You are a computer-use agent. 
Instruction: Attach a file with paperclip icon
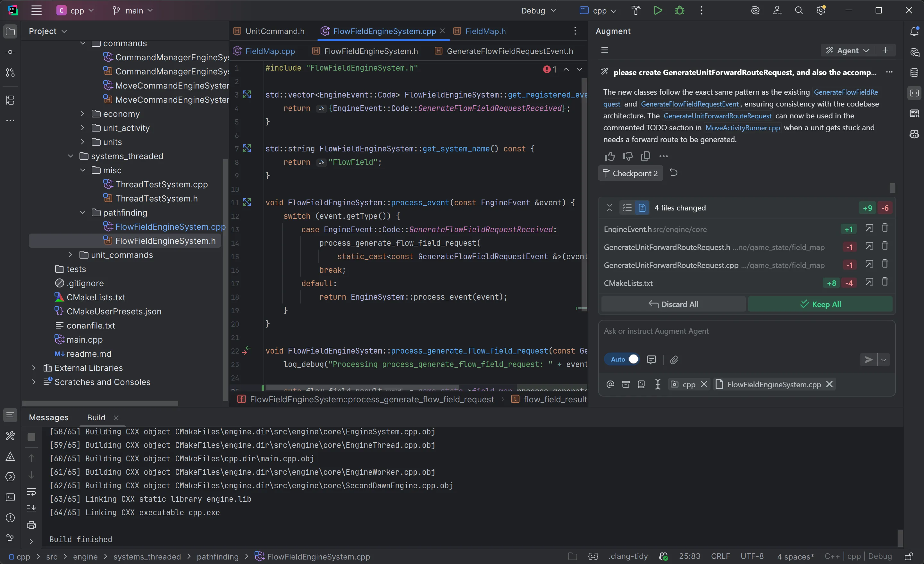pos(674,360)
